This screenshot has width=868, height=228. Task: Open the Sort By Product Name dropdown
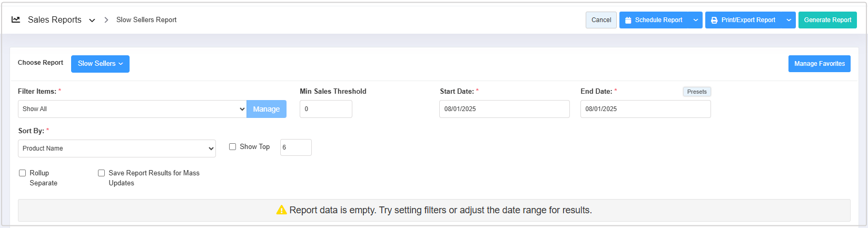(116, 148)
